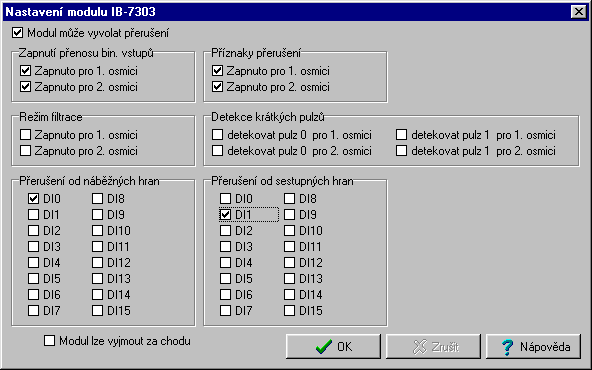This screenshot has width=592, height=370.
Task: Check DI6 in náběžných hran group
Action: click(x=34, y=294)
